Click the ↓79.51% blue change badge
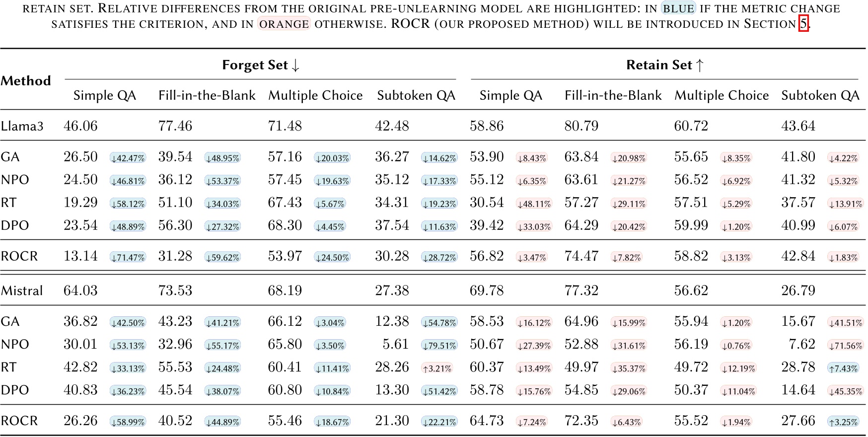 pos(439,346)
